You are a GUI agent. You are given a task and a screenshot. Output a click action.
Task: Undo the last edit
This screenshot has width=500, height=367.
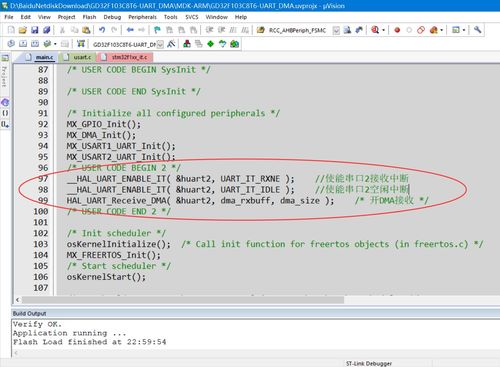(x=102, y=30)
